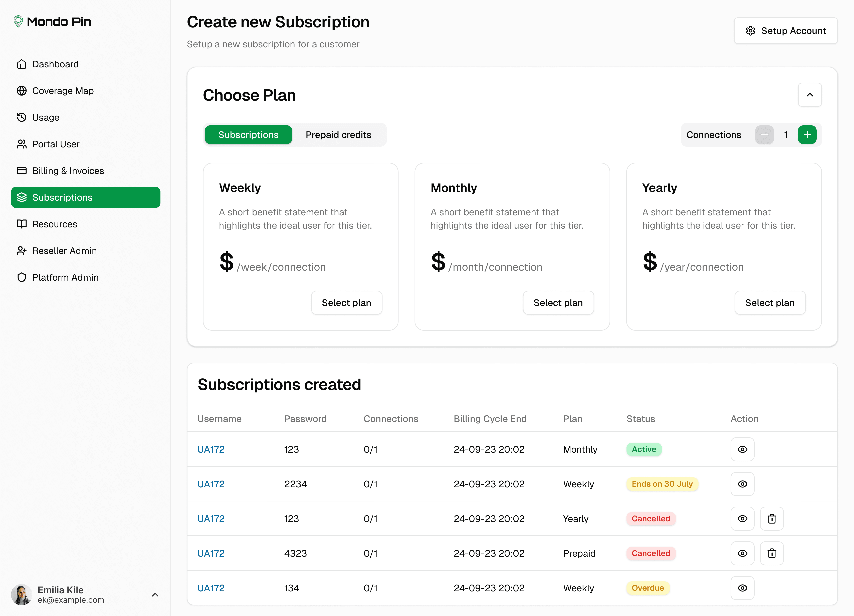Open Platform Admin shield icon
This screenshot has width=854, height=616.
[22, 277]
